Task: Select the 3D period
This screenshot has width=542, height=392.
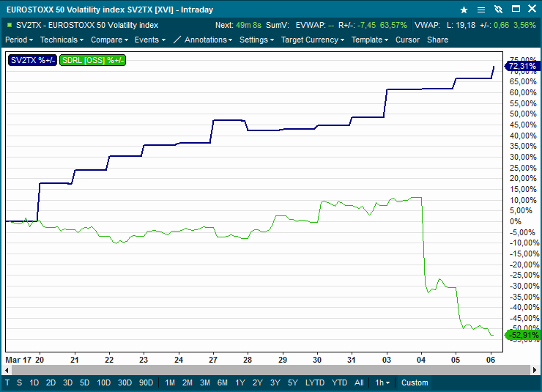Action: (67, 382)
